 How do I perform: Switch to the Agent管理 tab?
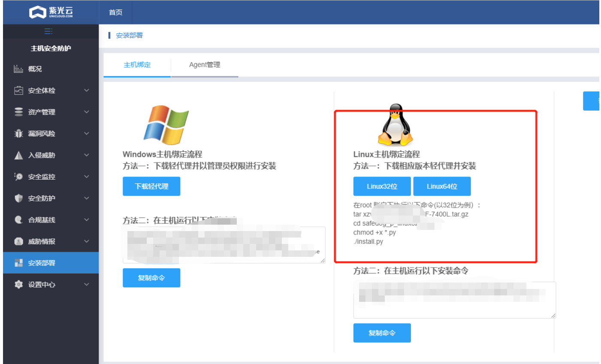click(205, 65)
